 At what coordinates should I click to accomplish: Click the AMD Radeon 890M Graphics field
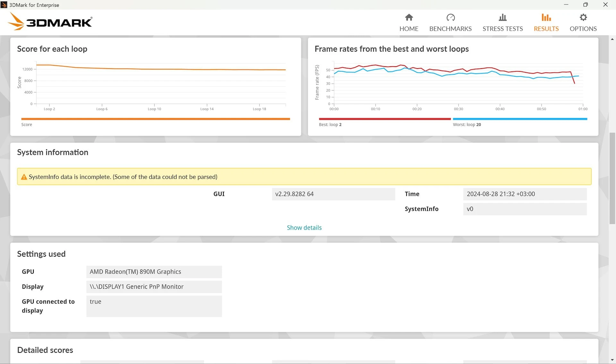click(154, 272)
